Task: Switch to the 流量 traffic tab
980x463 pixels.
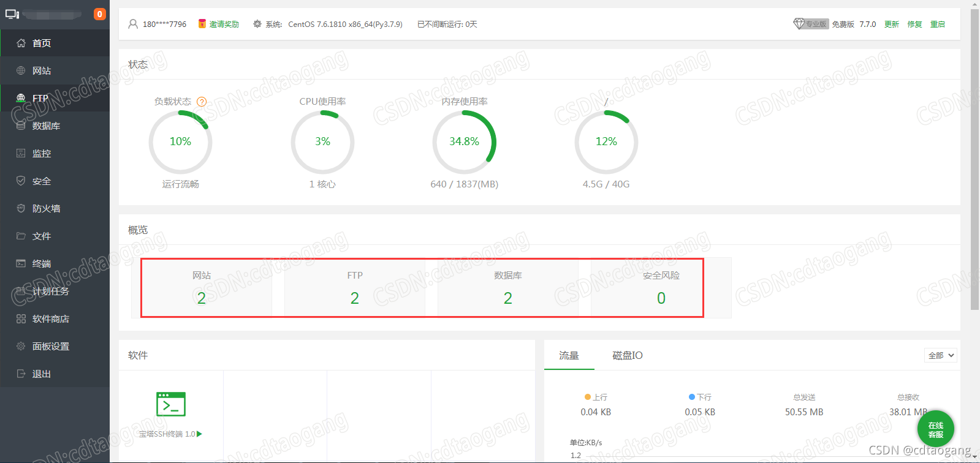Action: [569, 355]
